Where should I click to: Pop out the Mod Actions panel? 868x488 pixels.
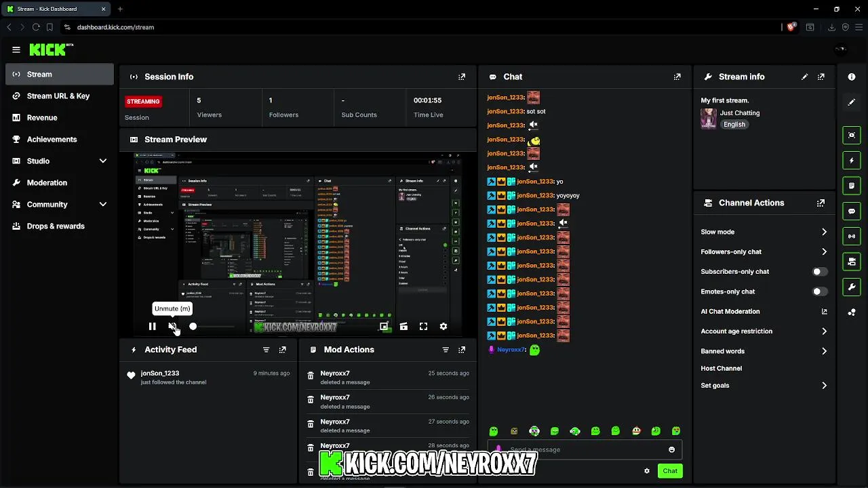462,350
